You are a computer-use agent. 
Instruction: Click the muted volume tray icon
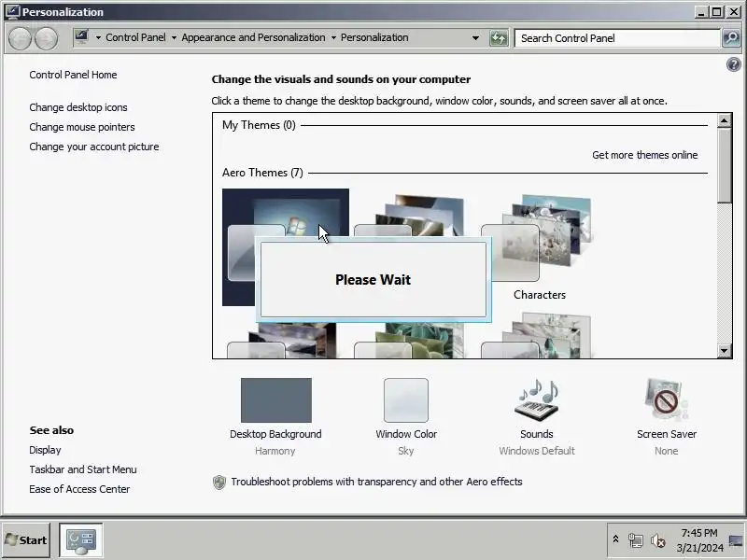[658, 540]
